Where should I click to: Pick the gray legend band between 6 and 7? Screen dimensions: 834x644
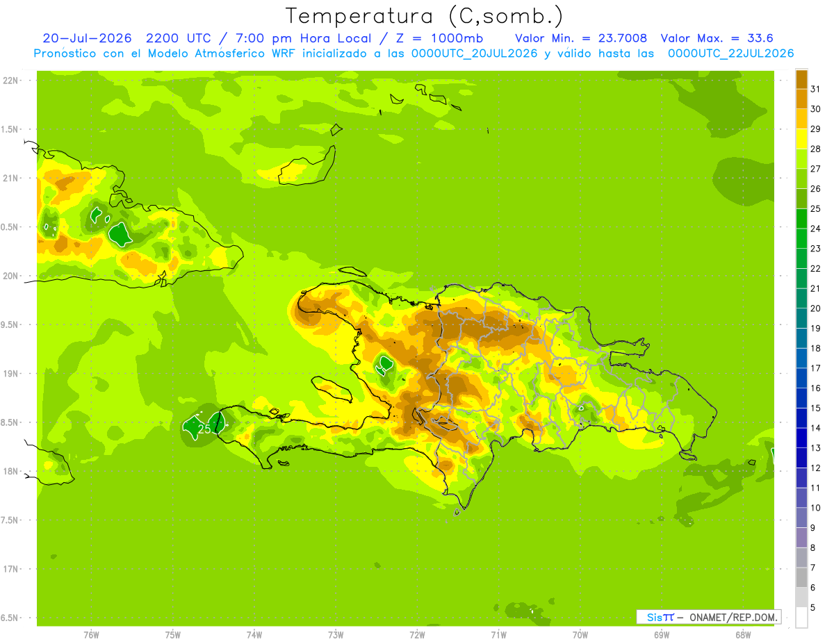pos(801,578)
